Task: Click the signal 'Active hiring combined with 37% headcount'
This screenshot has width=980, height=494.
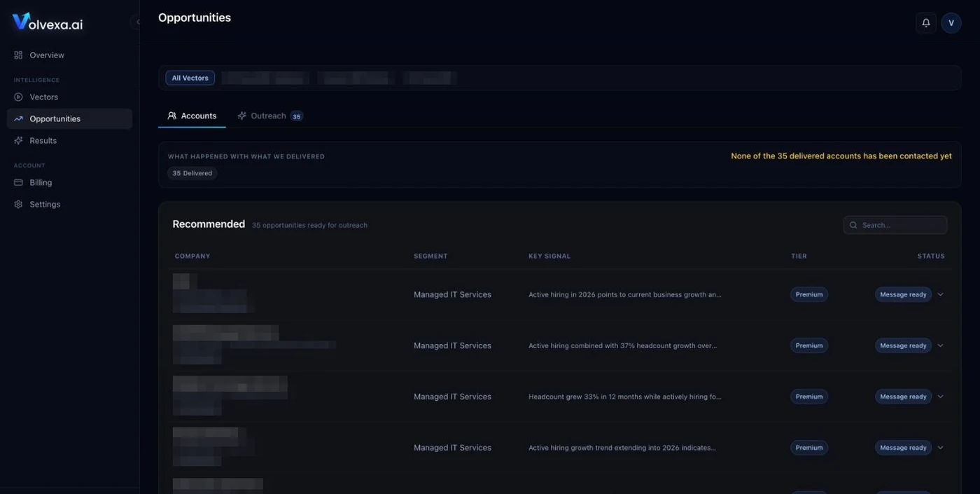Action: coord(623,345)
